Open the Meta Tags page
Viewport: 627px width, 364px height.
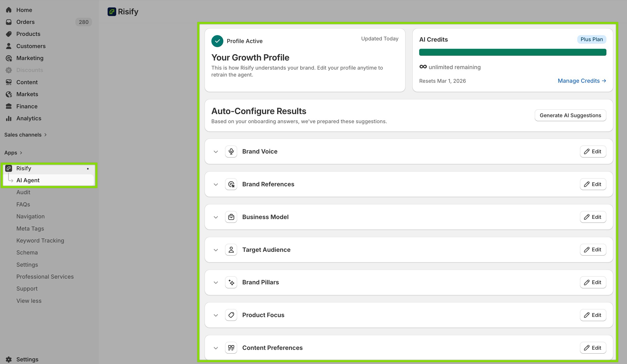tap(30, 229)
